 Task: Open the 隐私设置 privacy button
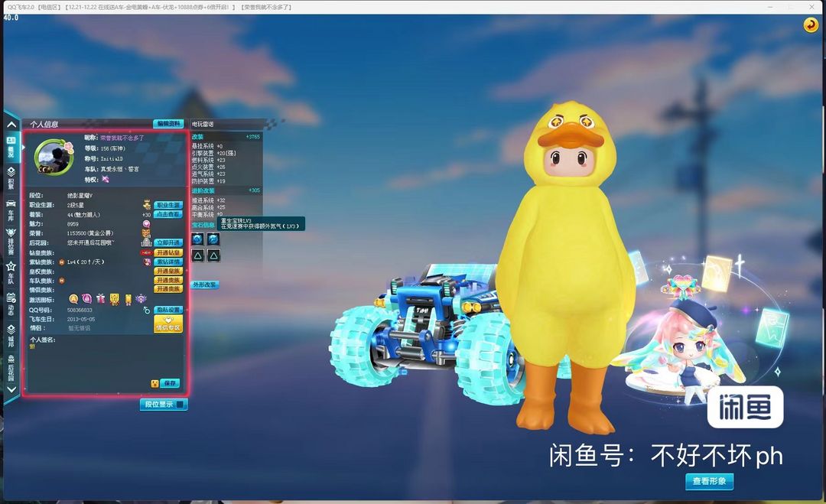tap(168, 310)
